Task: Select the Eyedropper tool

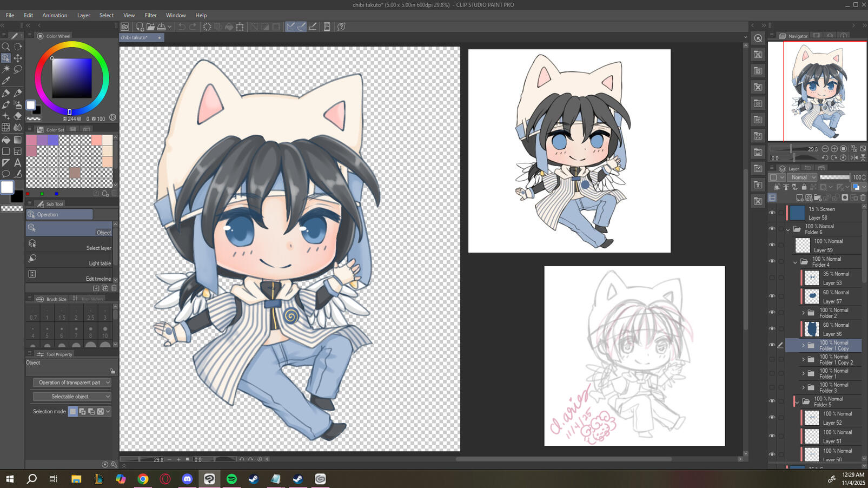Action: pos(6,81)
